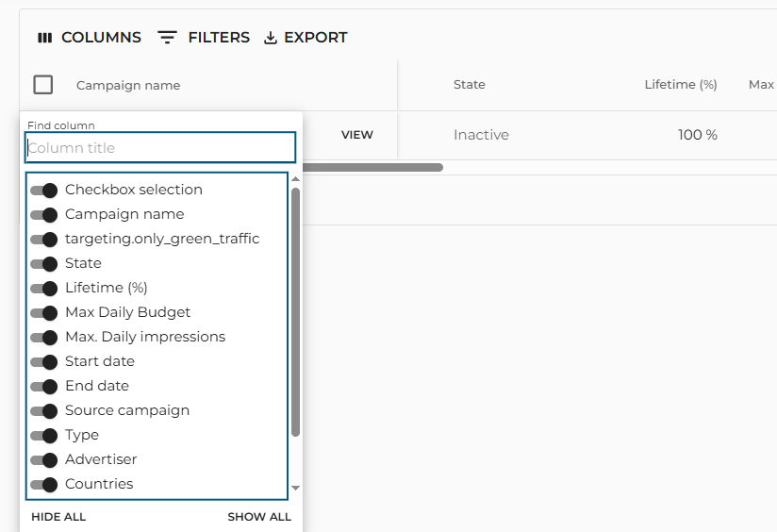Click the Show All button
Viewport: 777px width, 532px height.
tap(259, 517)
